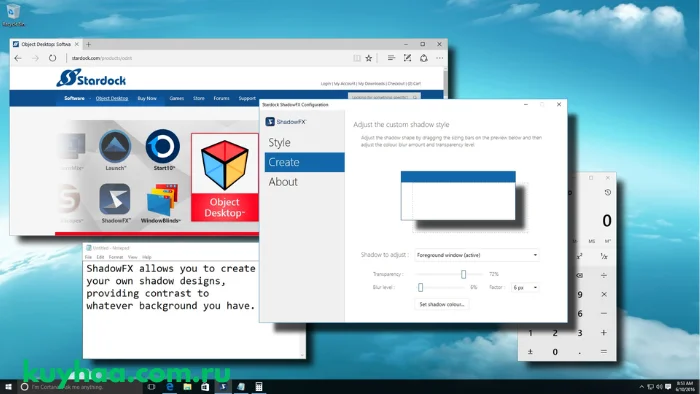Screen dimensions: 700x394
Task: Open Software menu on Stardock site
Action: [x=74, y=98]
